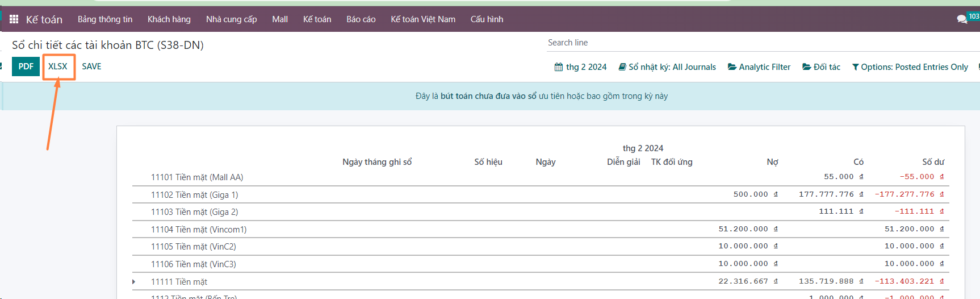
Task: Open the chat messages icon
Action: (962, 19)
